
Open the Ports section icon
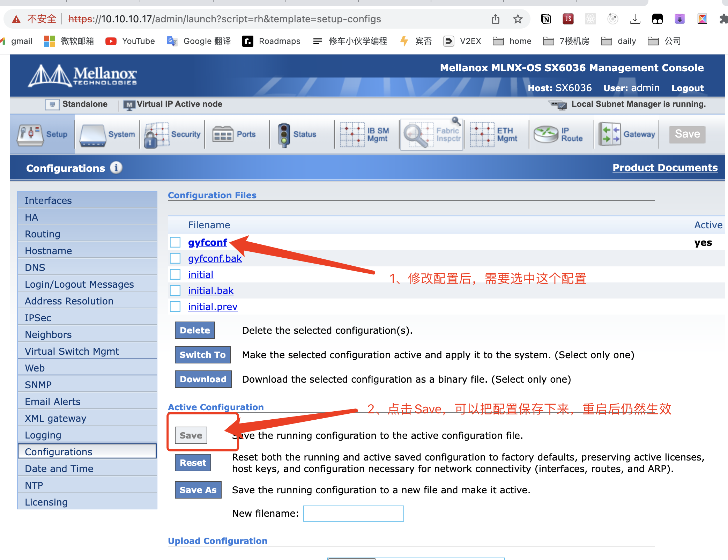tap(223, 134)
